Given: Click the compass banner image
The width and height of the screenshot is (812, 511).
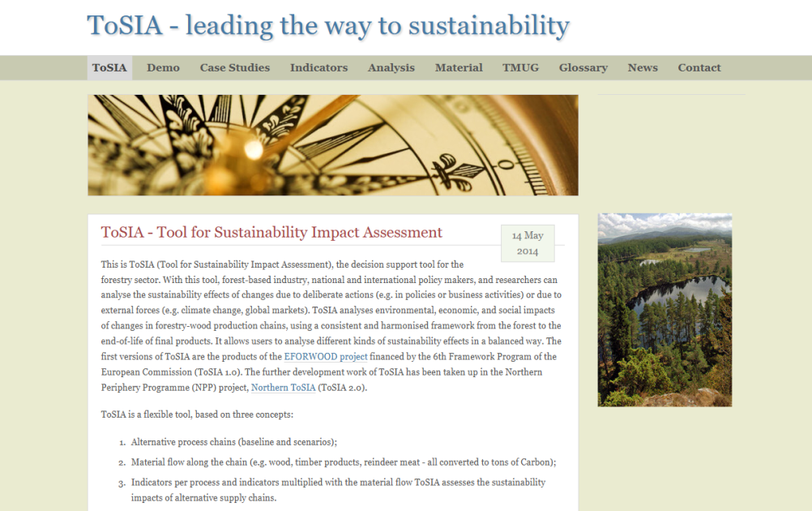Looking at the screenshot, I should point(333,145).
